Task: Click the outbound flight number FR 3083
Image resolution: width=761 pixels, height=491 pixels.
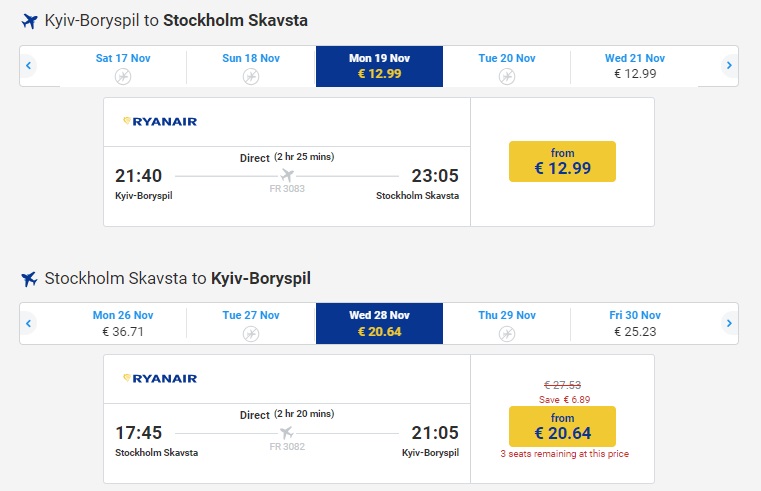Action: pyautogui.click(x=287, y=188)
